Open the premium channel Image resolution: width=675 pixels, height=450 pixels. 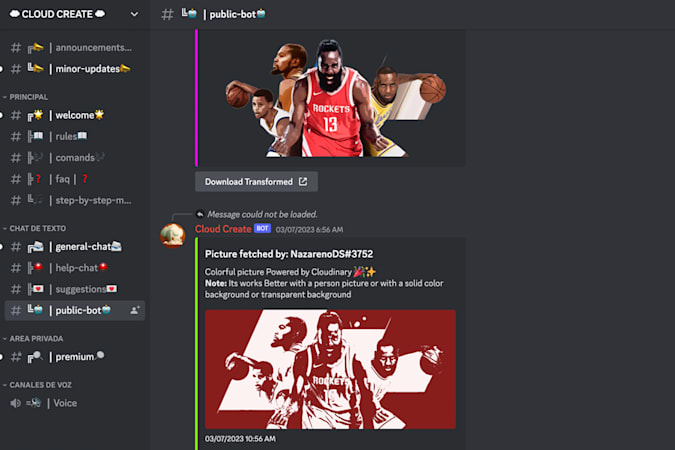click(x=74, y=357)
